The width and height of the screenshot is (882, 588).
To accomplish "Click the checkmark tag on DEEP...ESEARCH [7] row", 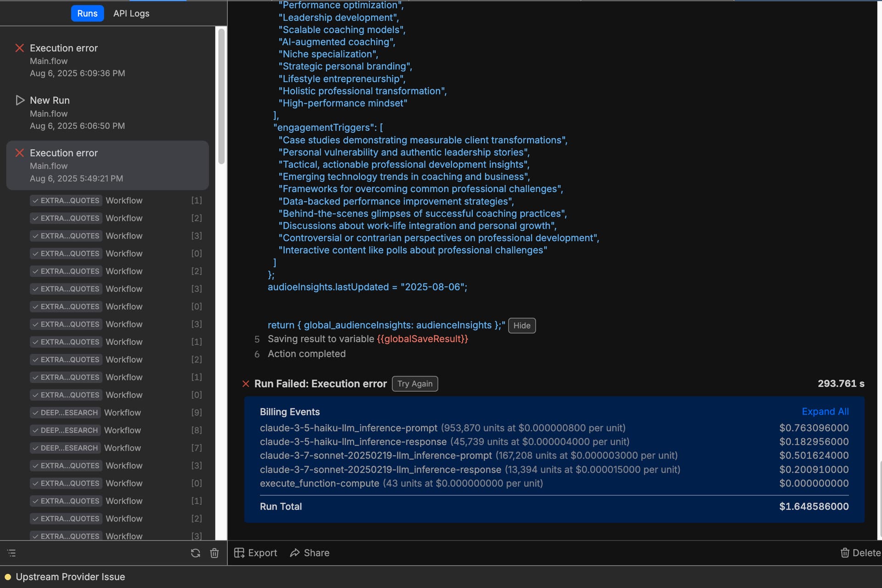I will (65, 448).
